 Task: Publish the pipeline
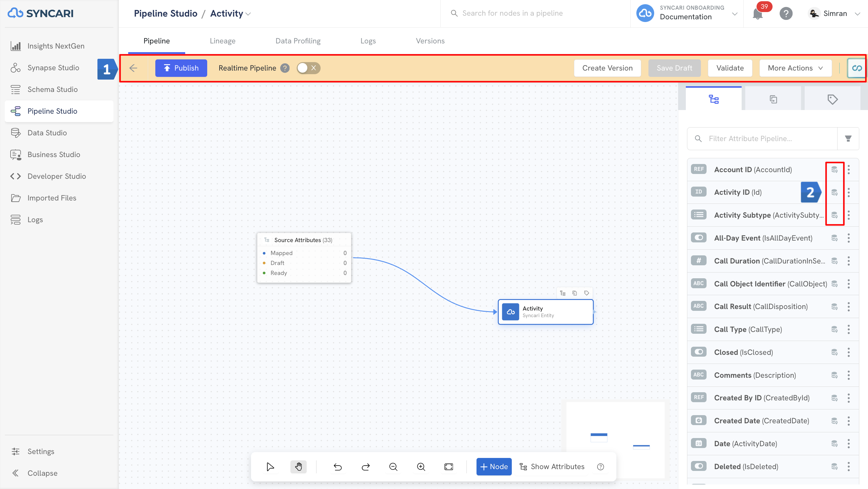pyautogui.click(x=181, y=68)
